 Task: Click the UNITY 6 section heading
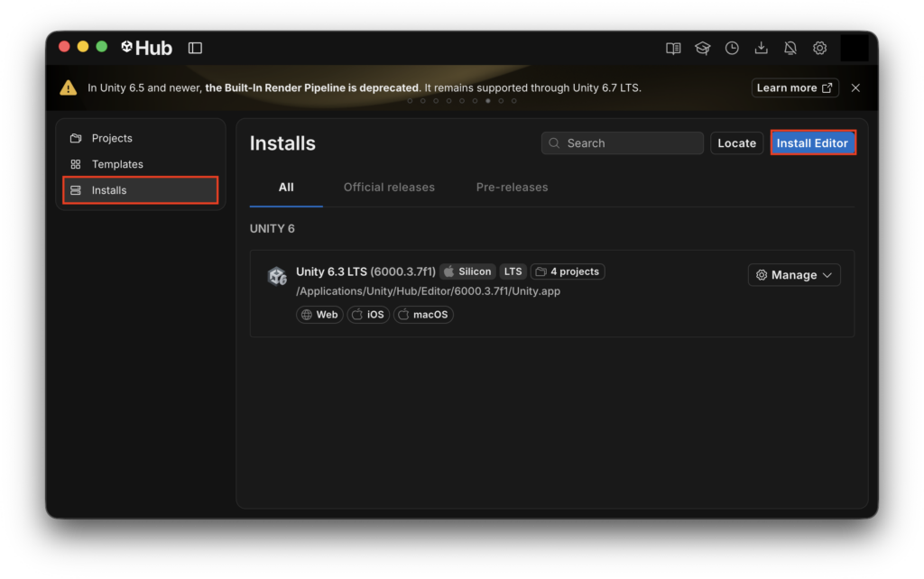[x=273, y=228]
